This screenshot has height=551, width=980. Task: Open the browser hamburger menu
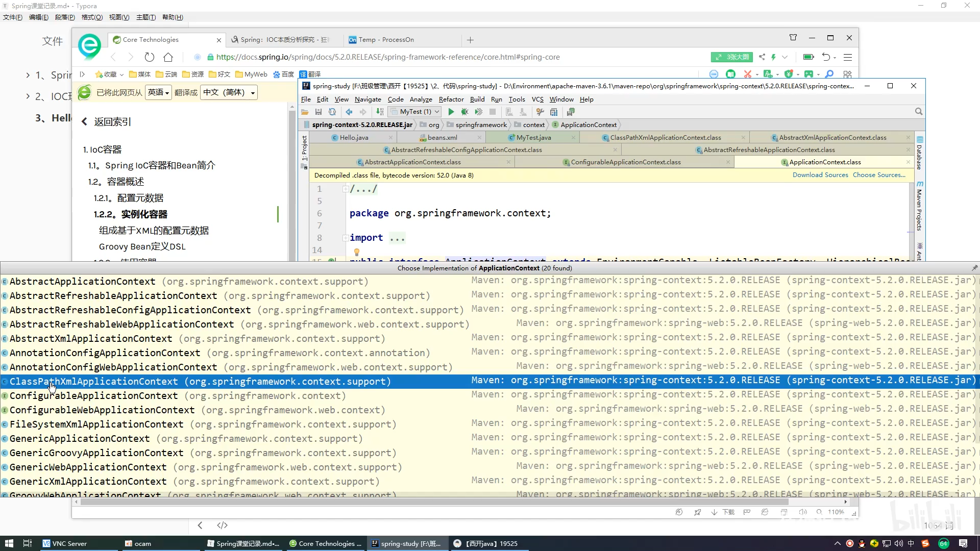point(848,57)
